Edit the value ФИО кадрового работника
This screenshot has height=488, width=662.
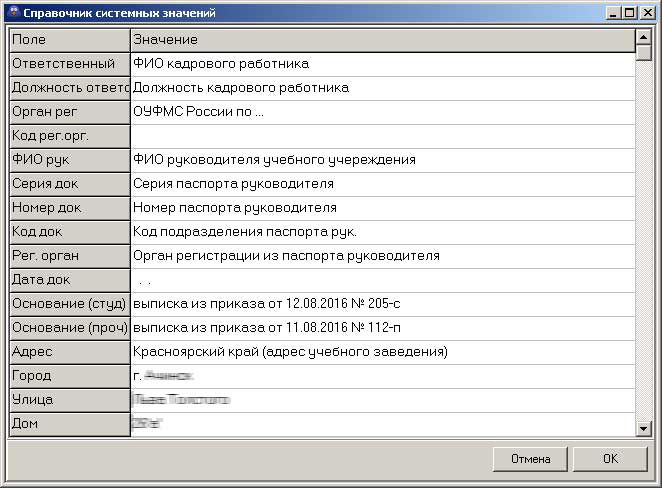(383, 64)
